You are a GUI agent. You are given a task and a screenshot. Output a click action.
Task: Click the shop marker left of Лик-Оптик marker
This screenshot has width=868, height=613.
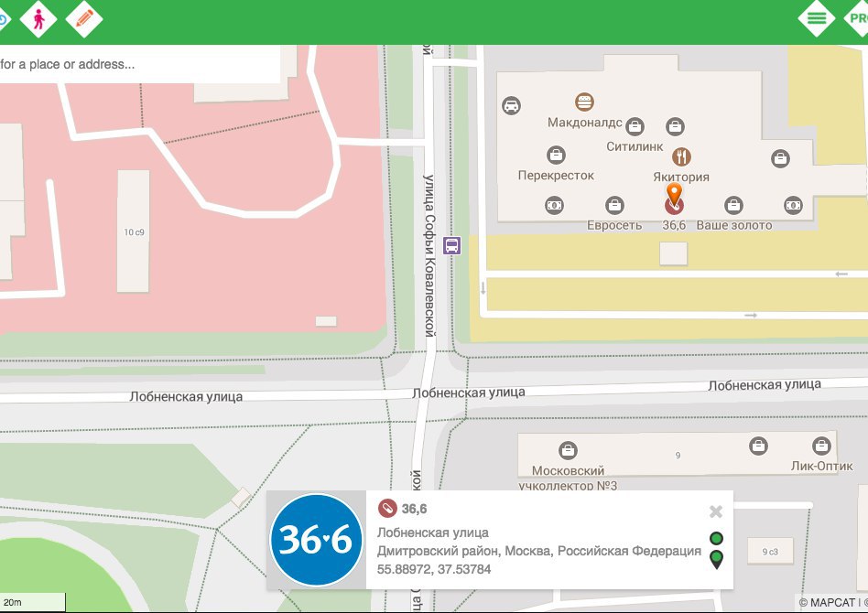[x=758, y=446]
